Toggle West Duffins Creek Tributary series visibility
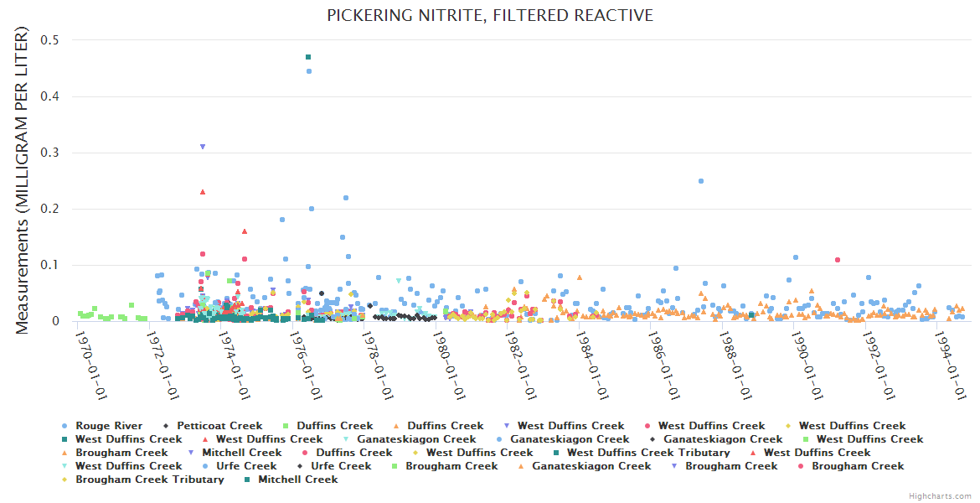Image resolution: width=980 pixels, height=503 pixels. coord(647,453)
